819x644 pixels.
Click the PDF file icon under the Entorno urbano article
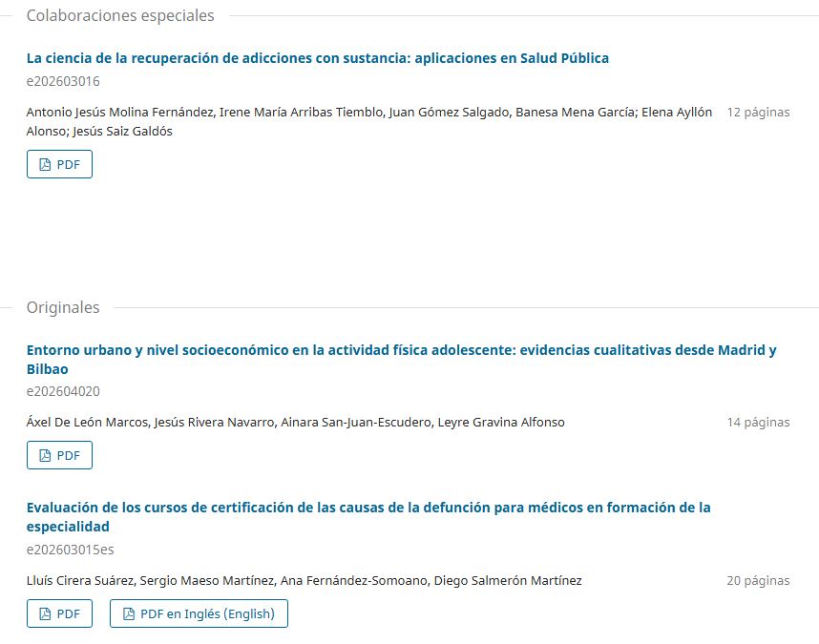(45, 456)
